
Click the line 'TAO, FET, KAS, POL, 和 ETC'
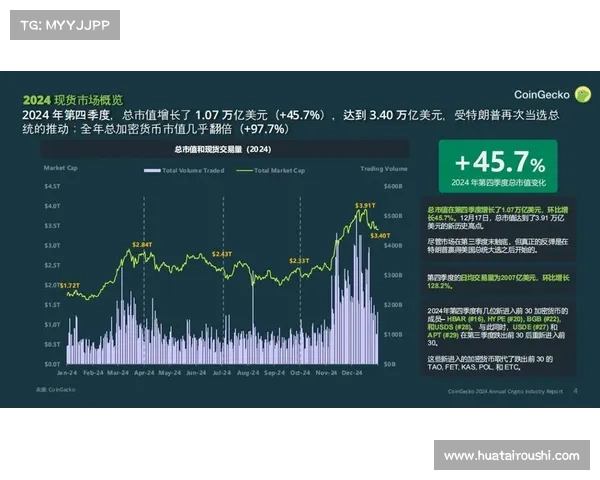coord(473,367)
